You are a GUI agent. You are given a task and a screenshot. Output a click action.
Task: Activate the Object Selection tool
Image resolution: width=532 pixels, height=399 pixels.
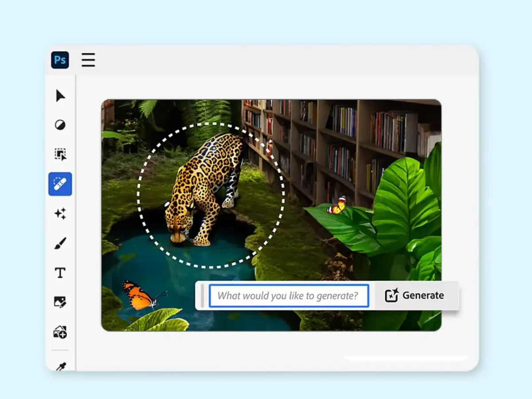pos(60,154)
